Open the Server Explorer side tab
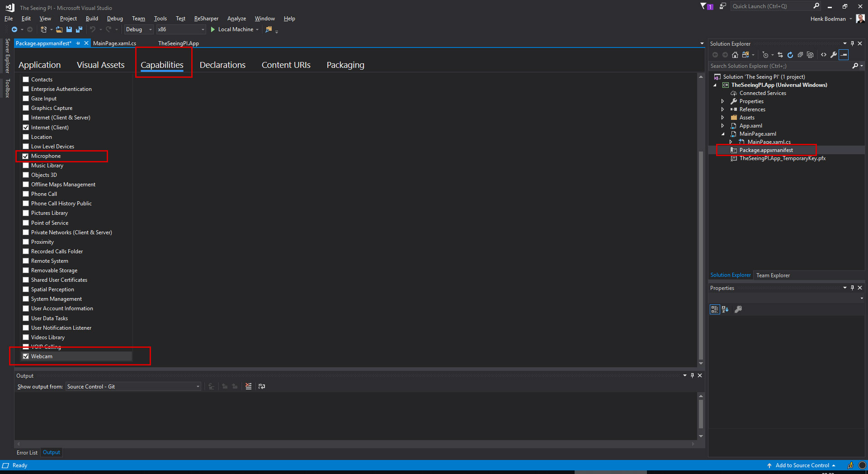Viewport: 868px width, 474px height. tap(8, 56)
